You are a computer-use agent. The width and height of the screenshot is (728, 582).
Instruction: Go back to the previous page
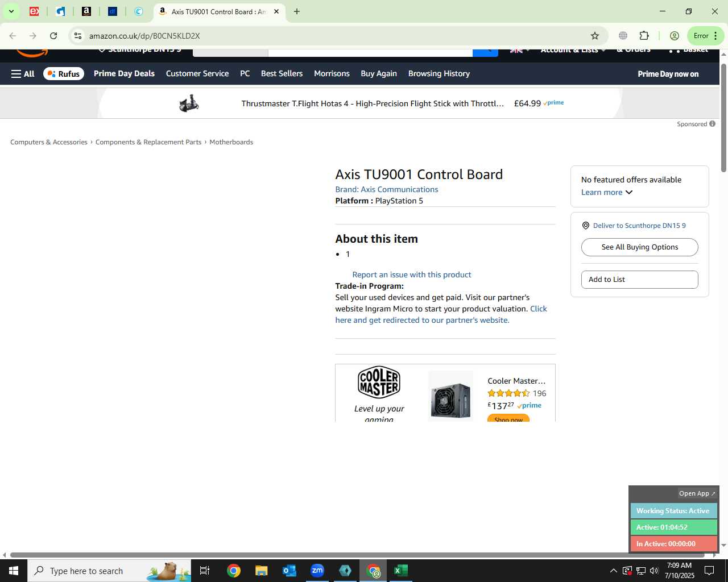(13, 36)
